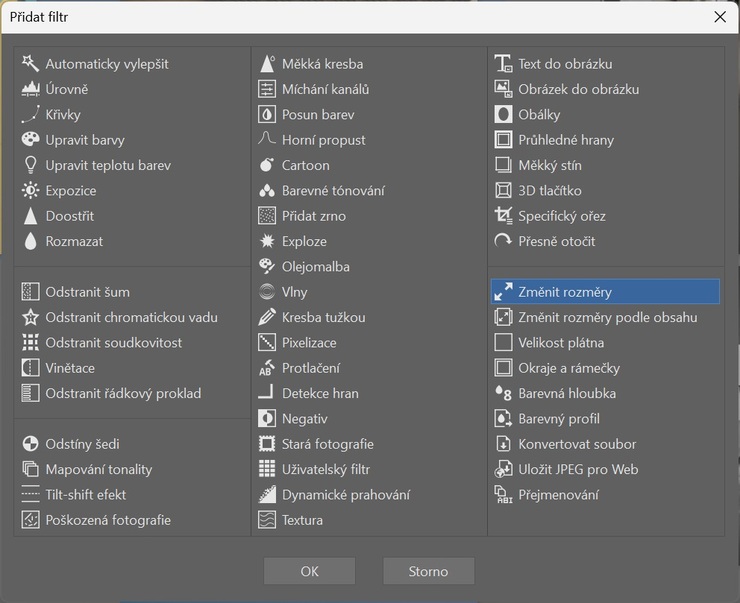
Task: Click the pencil icon for Kresba tužkou
Action: (x=267, y=317)
